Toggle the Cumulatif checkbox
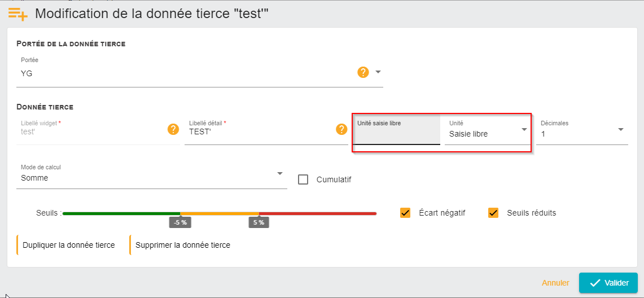Image resolution: width=644 pixels, height=298 pixels. tap(303, 179)
